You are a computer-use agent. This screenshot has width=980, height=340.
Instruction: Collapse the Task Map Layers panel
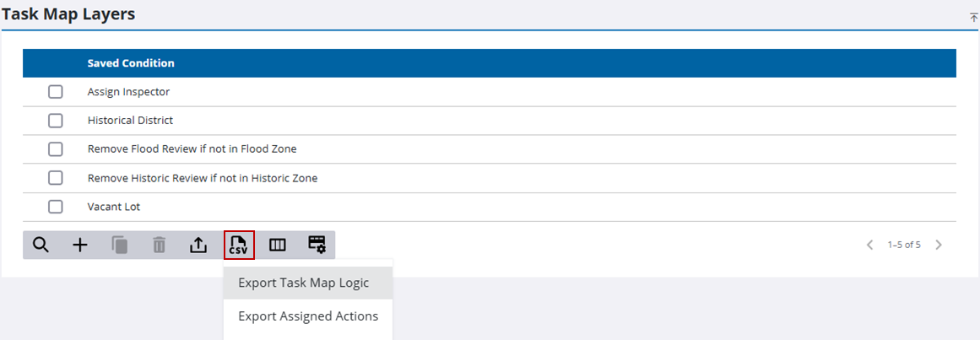[973, 17]
